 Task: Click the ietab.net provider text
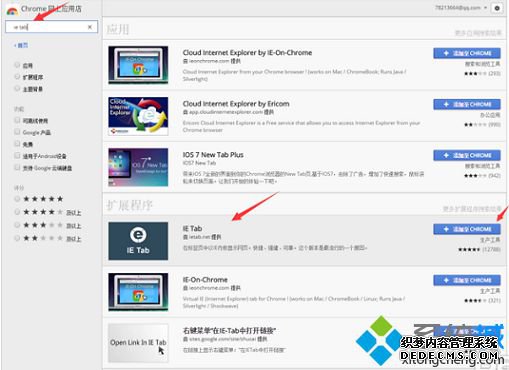(x=202, y=237)
